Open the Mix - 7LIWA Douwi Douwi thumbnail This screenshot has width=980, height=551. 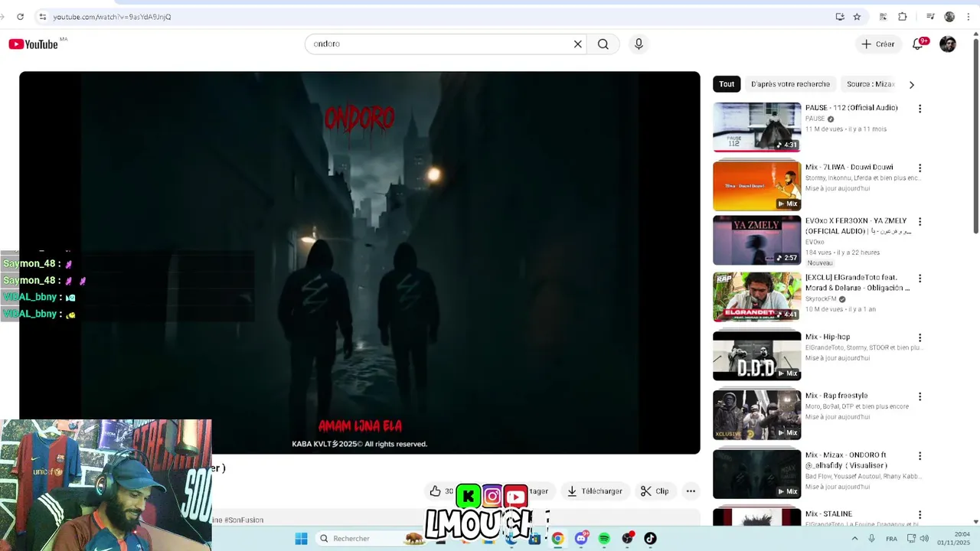(756, 186)
